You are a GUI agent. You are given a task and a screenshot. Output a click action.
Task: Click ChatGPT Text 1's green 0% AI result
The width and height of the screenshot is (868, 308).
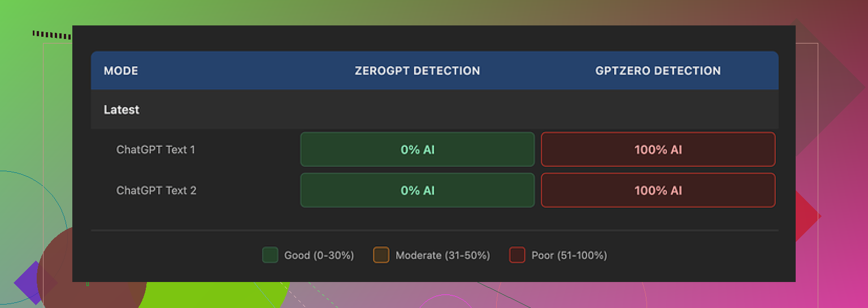pos(417,150)
